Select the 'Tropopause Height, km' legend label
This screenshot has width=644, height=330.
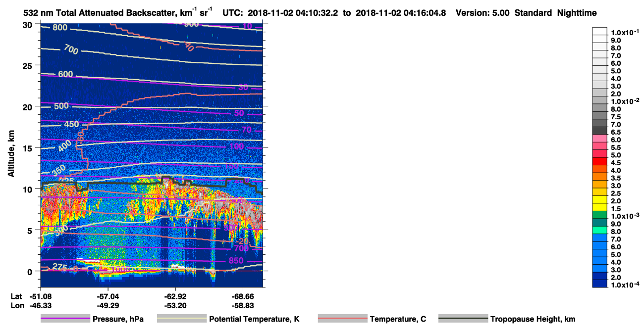(533, 319)
